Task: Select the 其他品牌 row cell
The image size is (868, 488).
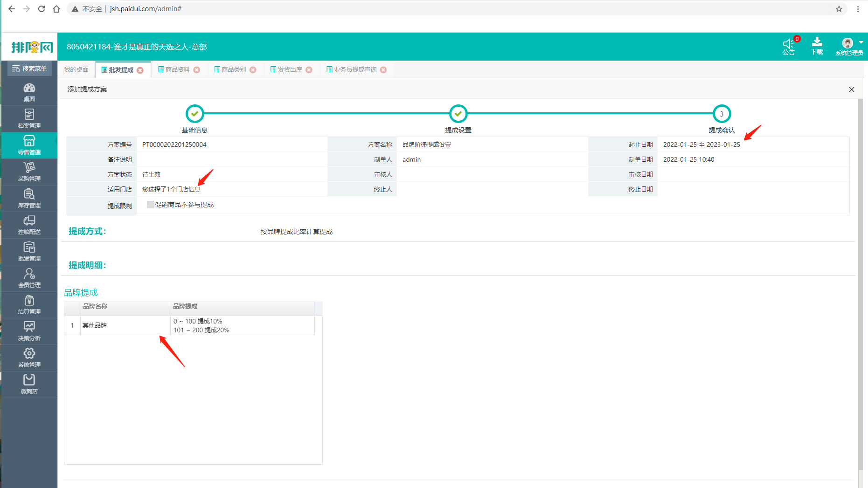Action: coord(125,325)
